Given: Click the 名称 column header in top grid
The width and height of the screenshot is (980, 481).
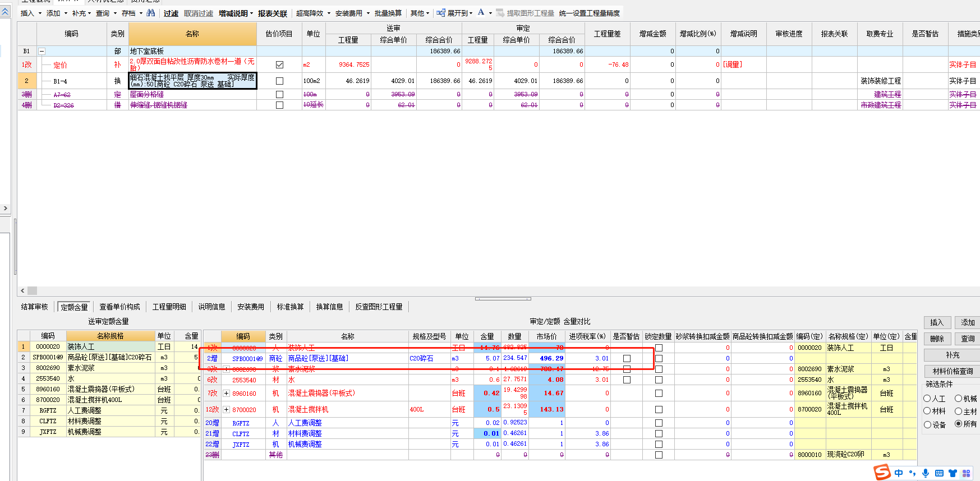Looking at the screenshot, I should [192, 34].
